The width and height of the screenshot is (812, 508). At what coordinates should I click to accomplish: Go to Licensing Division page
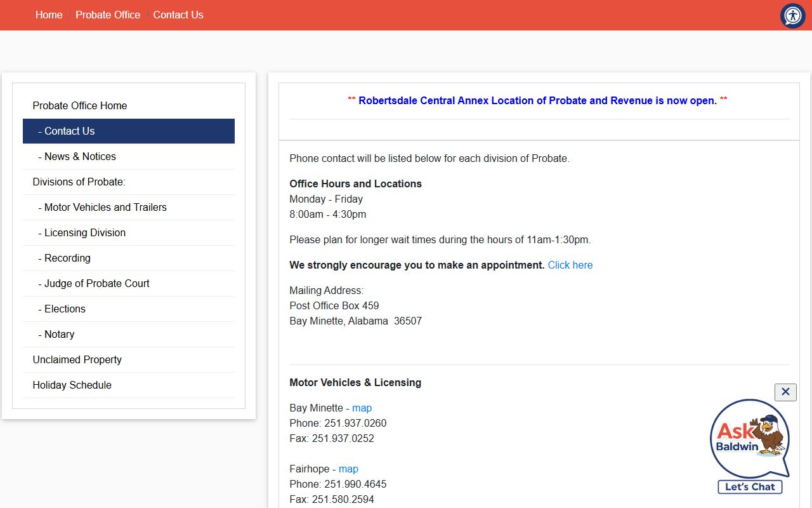point(129,232)
